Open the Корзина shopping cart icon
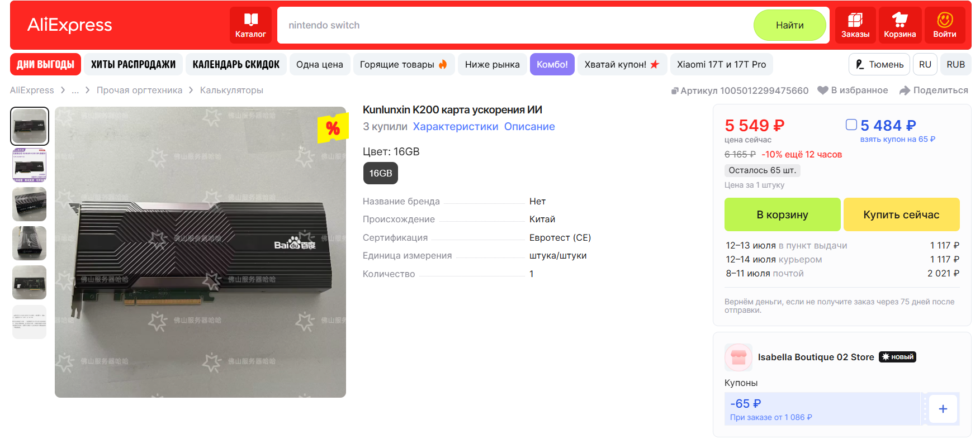Viewport: 980px width, 439px height. pos(900,25)
